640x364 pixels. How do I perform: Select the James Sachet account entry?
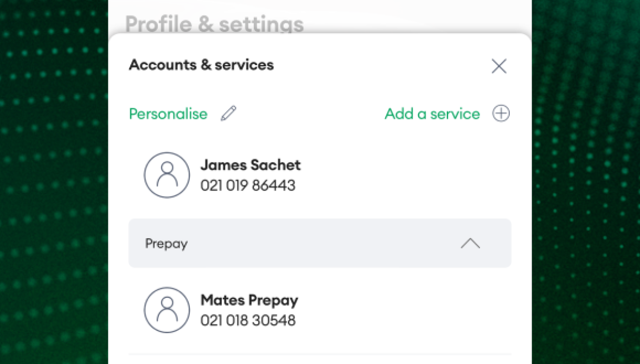[x=250, y=165]
